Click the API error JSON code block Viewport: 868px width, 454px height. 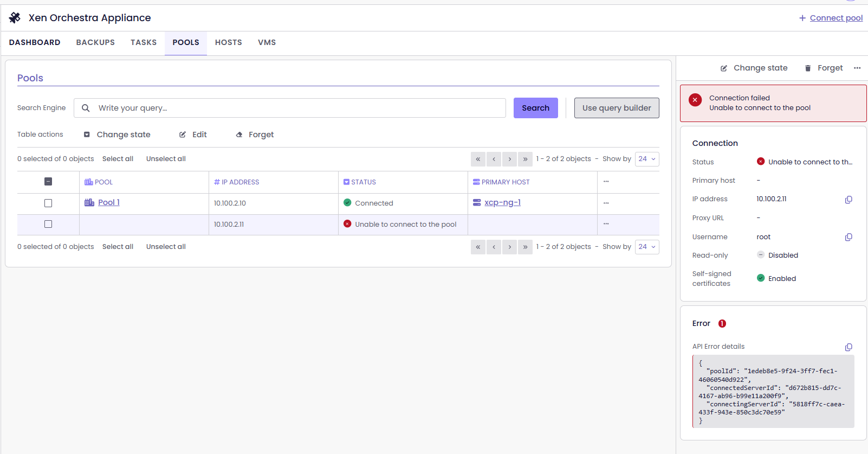tap(773, 392)
